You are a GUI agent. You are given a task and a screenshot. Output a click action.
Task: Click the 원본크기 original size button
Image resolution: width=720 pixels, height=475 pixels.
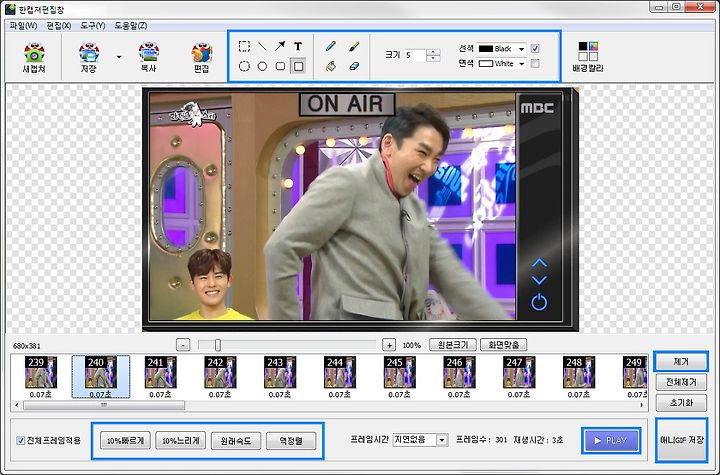[x=453, y=345]
